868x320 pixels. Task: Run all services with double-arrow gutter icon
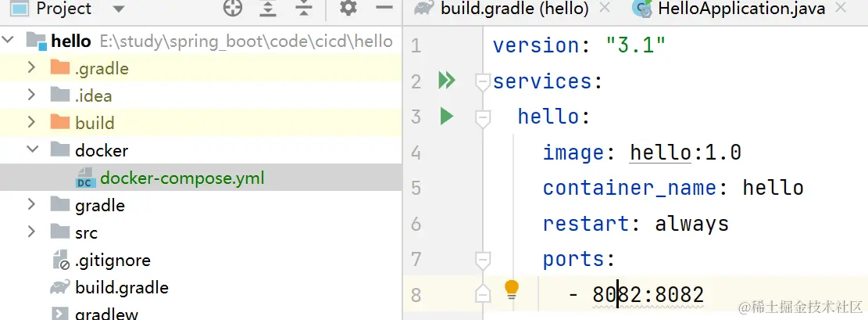point(446,81)
